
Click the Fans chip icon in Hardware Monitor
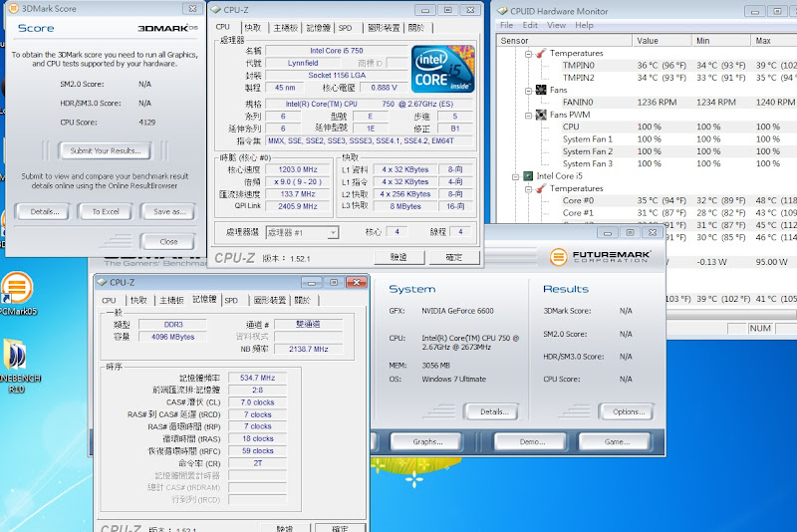click(541, 90)
